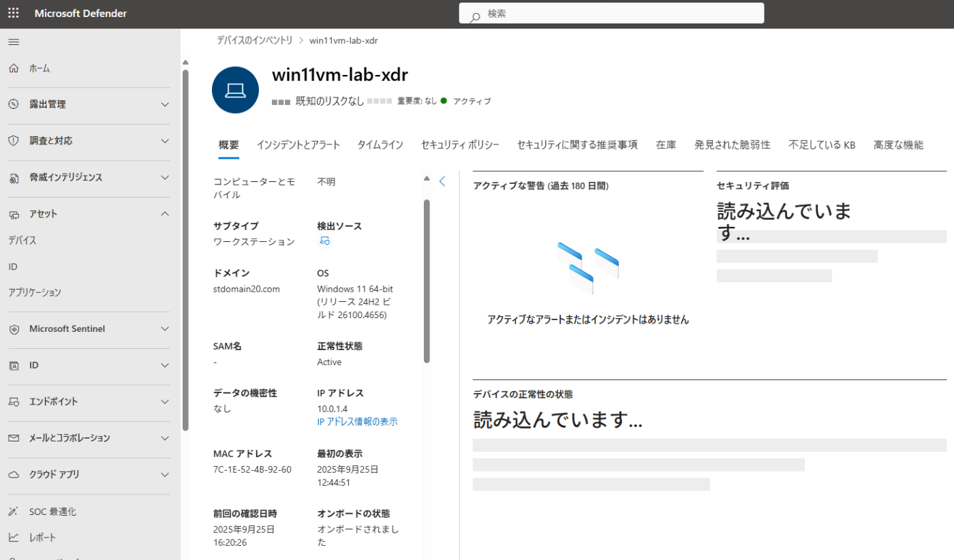Collapse details pane with left chevron
Screen dimensions: 954x560
point(442,181)
